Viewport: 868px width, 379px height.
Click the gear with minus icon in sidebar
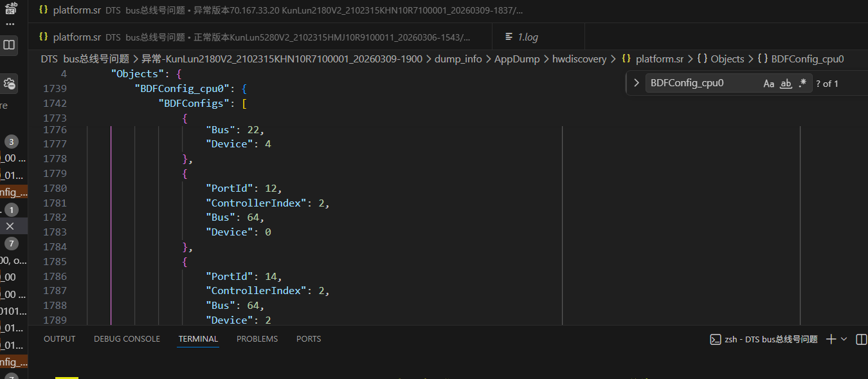[x=10, y=84]
